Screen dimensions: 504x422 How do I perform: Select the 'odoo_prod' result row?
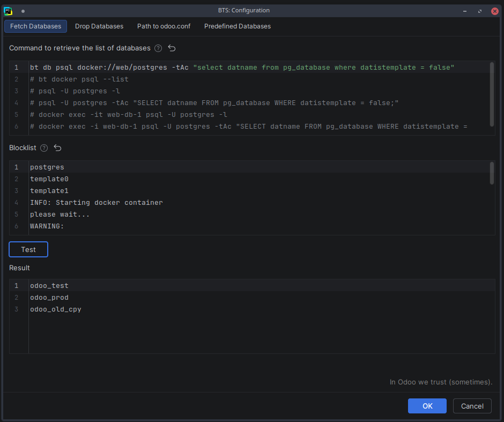49,298
